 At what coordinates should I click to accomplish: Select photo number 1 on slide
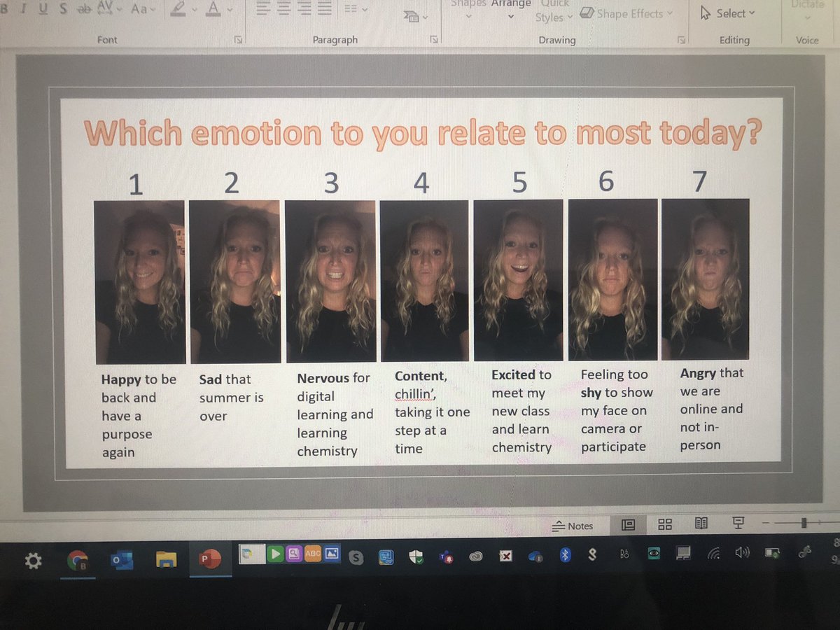click(140, 282)
